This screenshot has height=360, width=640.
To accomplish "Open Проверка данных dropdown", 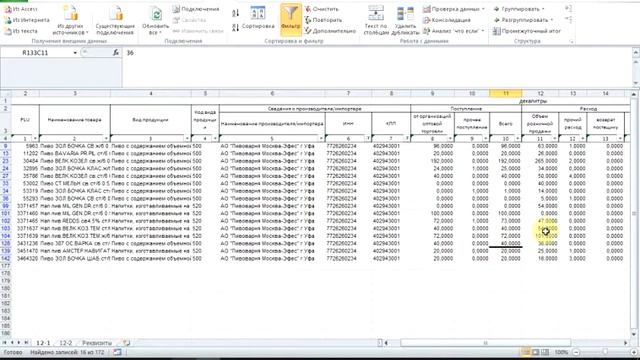I will click(x=454, y=9).
